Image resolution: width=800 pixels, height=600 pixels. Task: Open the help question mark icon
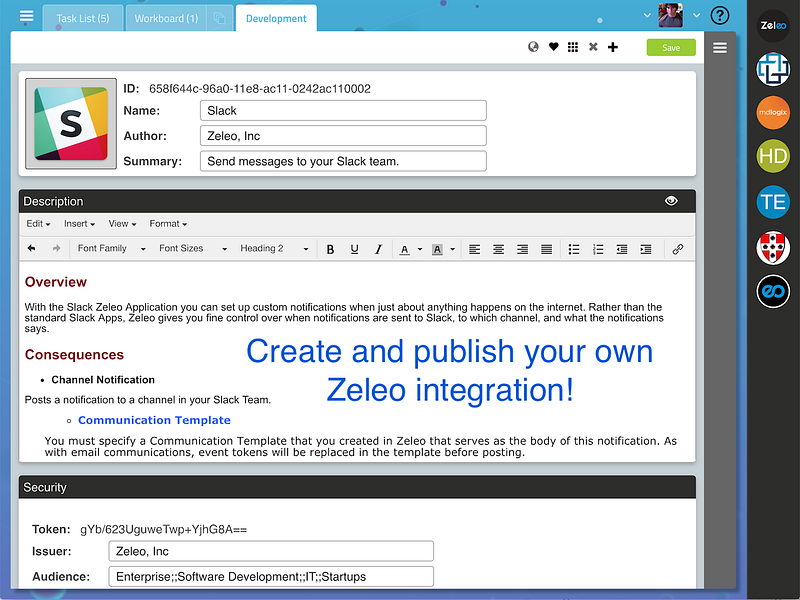coord(719,15)
